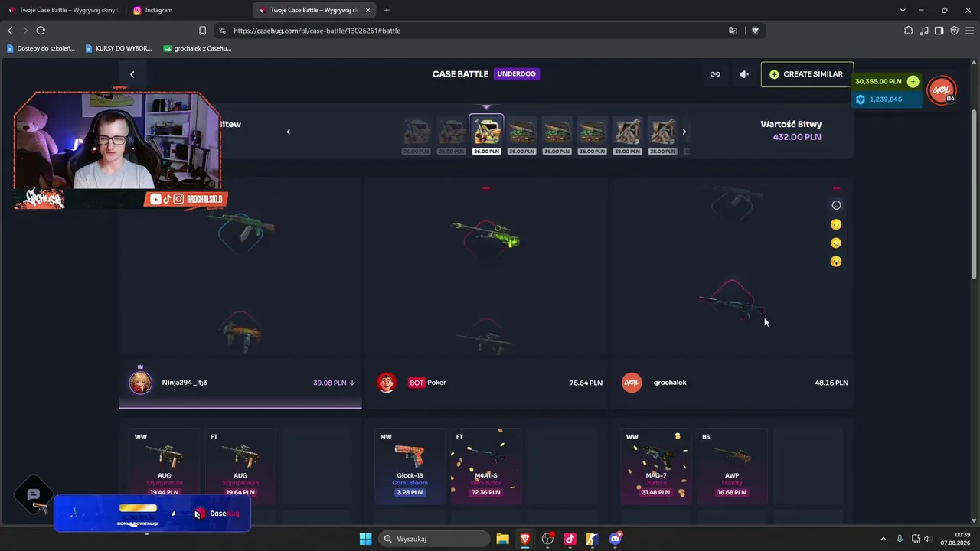Add funds with the green plus icon
The height and width of the screenshot is (551, 980).
pos(913,81)
